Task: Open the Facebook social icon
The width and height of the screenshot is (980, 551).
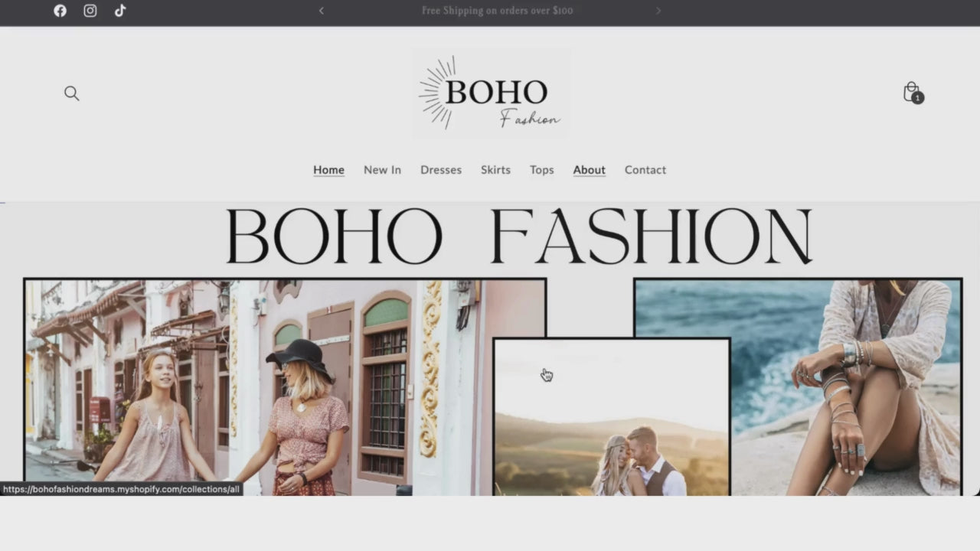Action: click(60, 11)
